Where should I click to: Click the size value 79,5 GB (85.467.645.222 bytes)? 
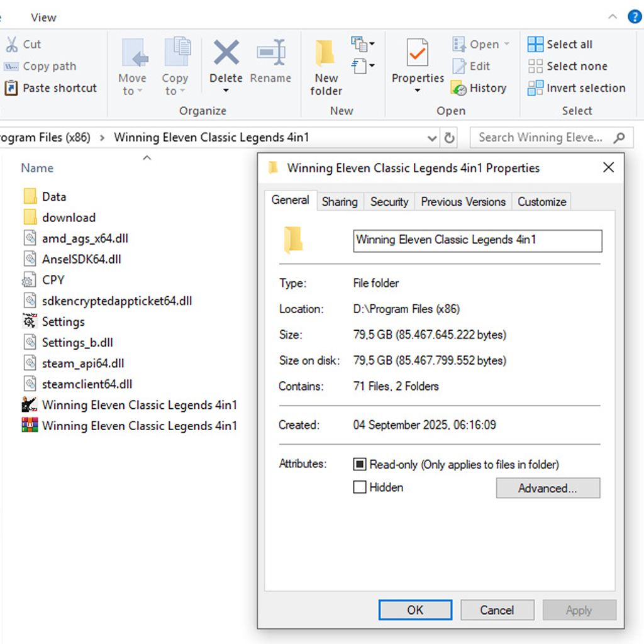tap(430, 335)
